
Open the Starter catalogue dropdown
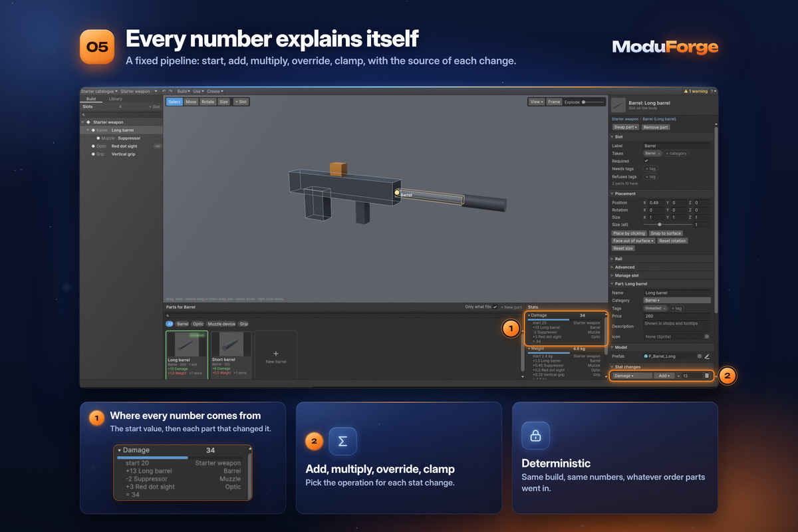(99, 91)
